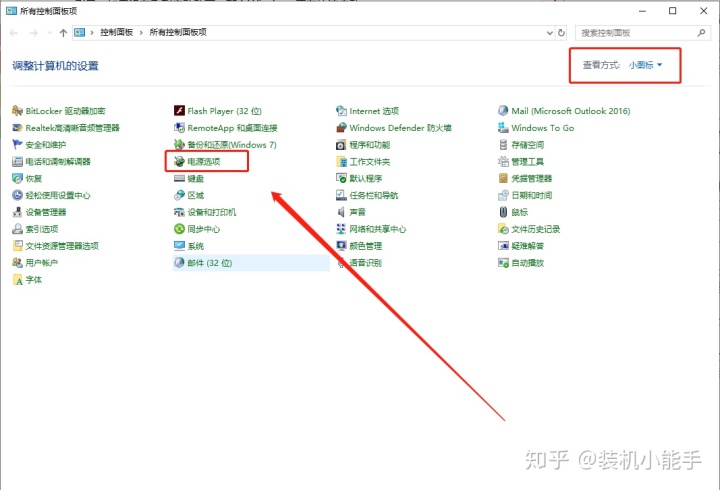Open the 查看方式 小图标 dropdown
Viewport: 720px width, 490px height.
click(x=645, y=65)
